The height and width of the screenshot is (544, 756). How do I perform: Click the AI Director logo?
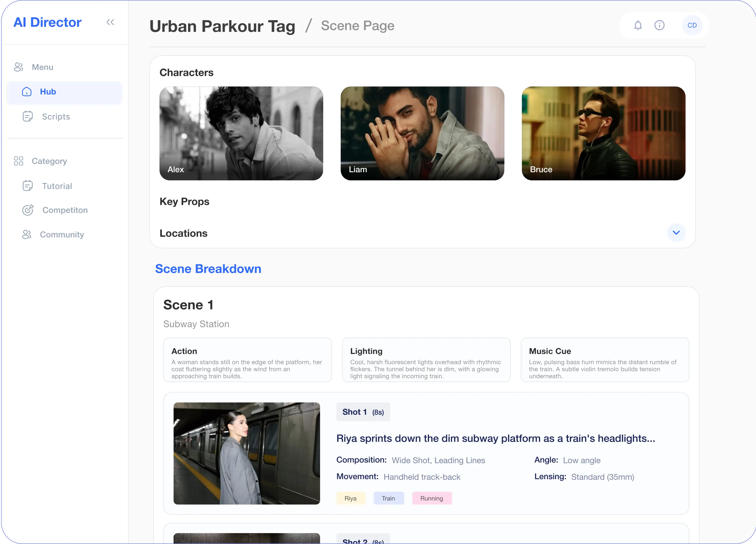click(47, 22)
